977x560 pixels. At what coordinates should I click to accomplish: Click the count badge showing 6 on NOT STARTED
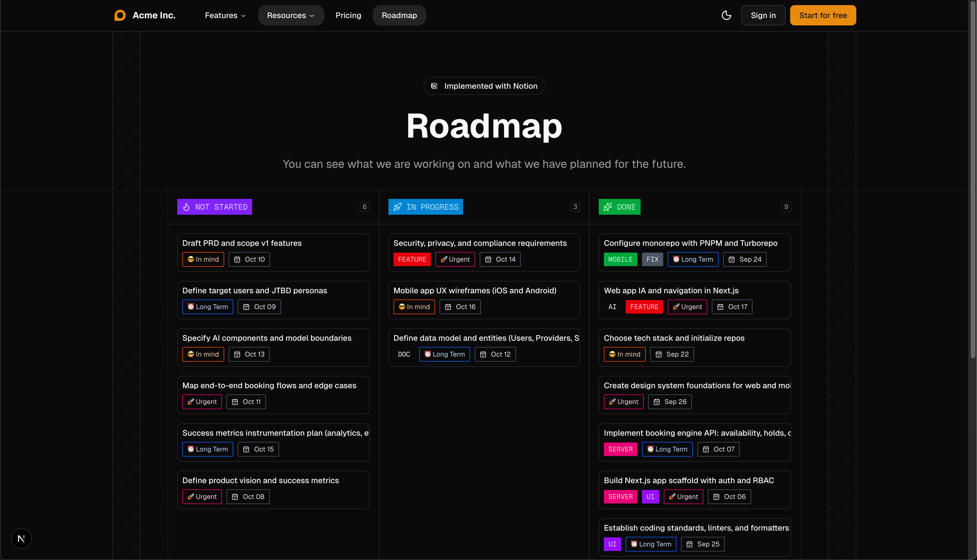(x=364, y=207)
